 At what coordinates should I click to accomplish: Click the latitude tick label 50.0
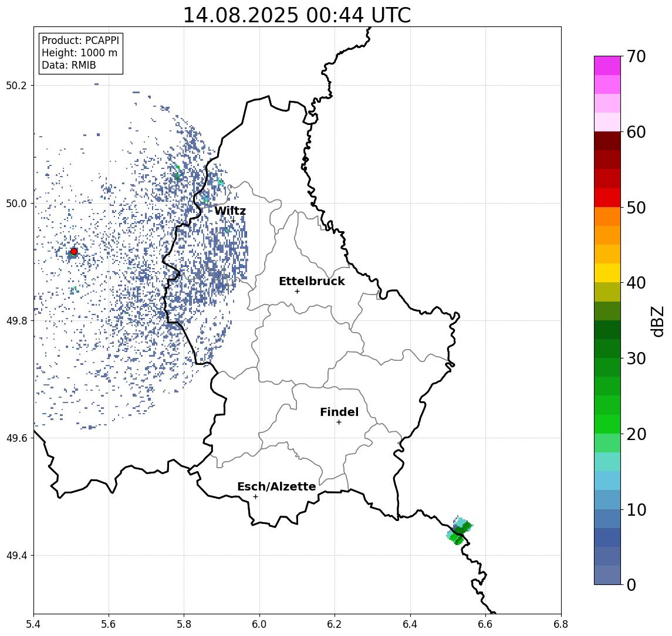point(16,203)
